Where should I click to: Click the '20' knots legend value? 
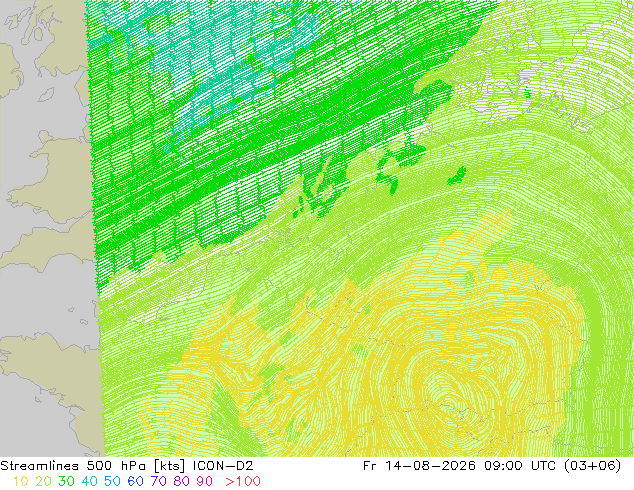tap(43, 481)
